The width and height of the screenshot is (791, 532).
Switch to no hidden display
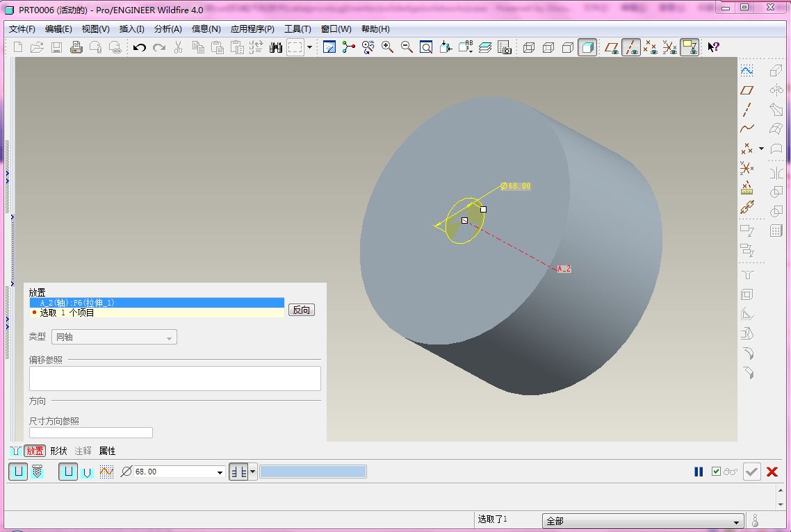(568, 47)
